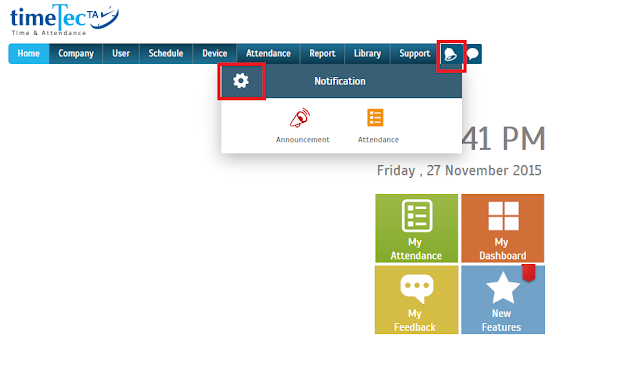The image size is (640, 383).
Task: Click the Notification panel header title
Action: (x=340, y=81)
